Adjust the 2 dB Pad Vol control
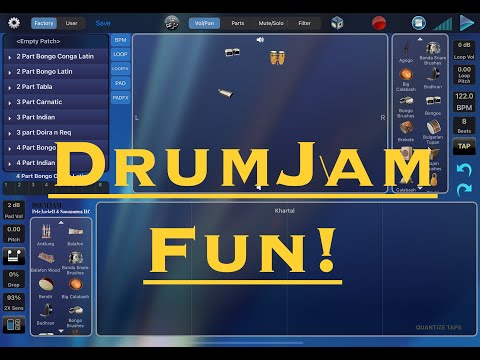 [x=14, y=210]
